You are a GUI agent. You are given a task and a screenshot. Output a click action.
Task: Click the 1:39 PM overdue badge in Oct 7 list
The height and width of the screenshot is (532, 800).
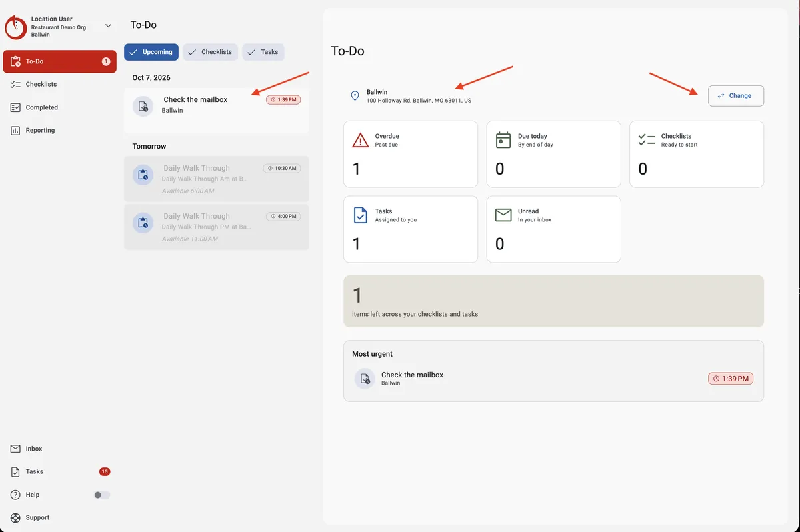pyautogui.click(x=283, y=100)
